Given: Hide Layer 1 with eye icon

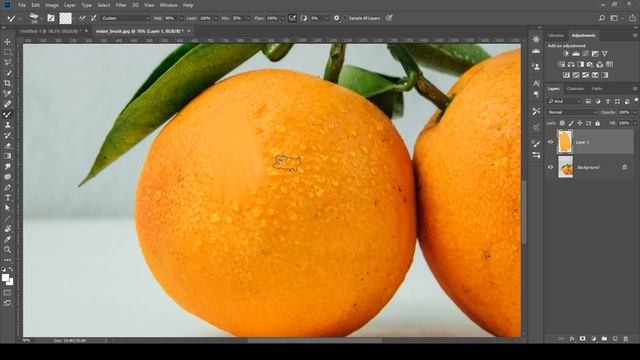Looking at the screenshot, I should coord(551,142).
